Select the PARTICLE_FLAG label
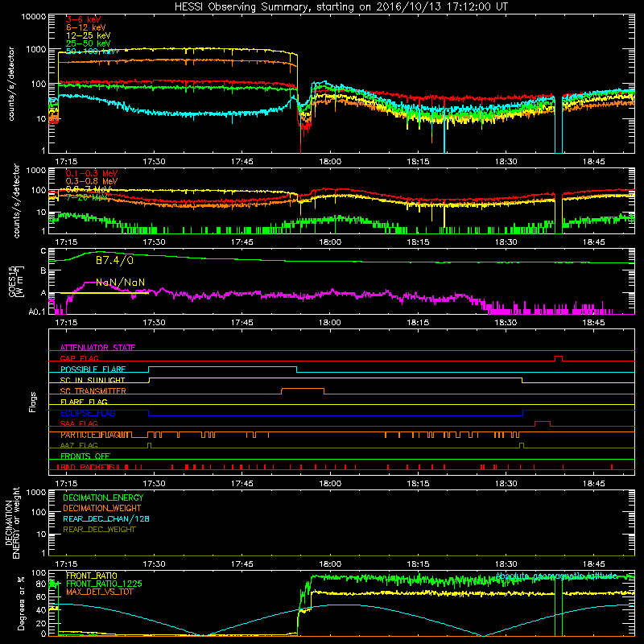This screenshot has width=644, height=644. 90,435
